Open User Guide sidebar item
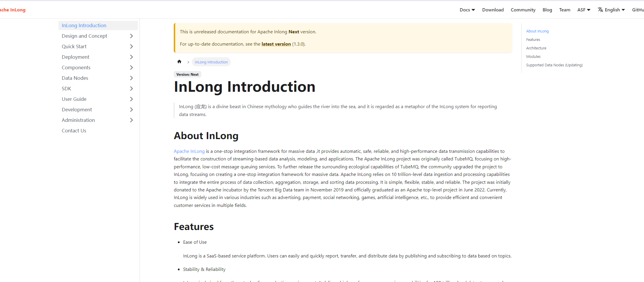 [x=74, y=99]
